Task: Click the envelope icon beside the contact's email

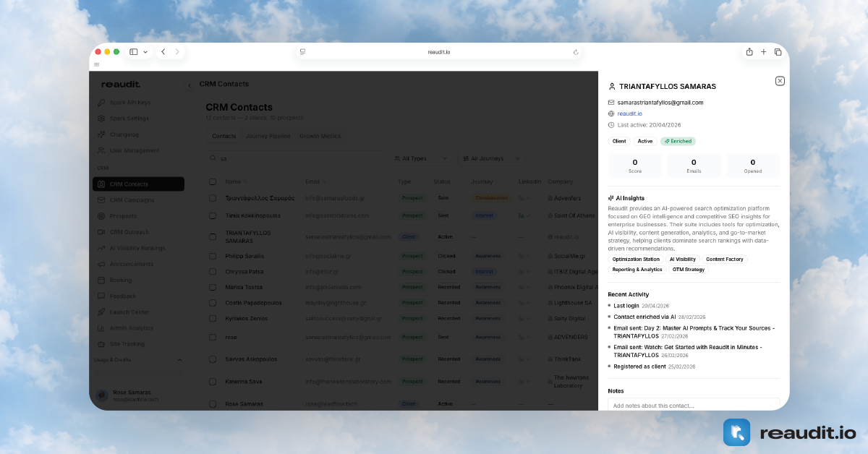Action: (611, 103)
